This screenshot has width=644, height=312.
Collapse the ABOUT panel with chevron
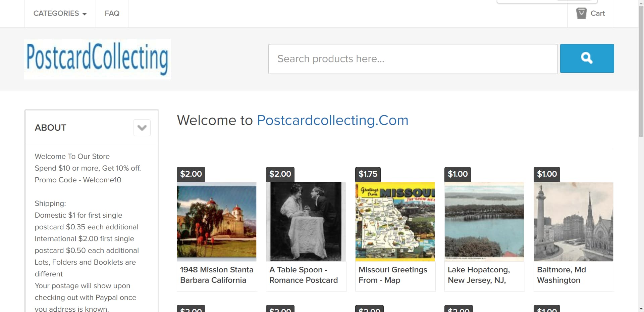point(142,128)
